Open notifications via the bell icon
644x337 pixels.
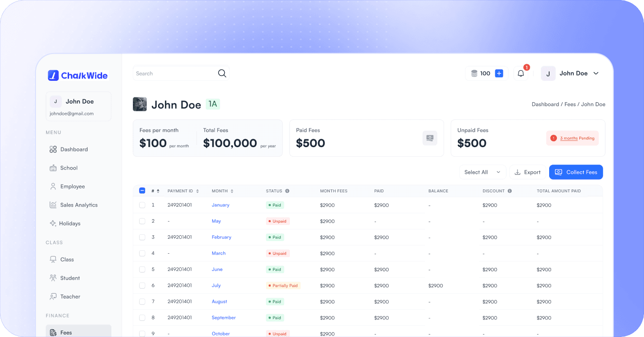tap(521, 74)
